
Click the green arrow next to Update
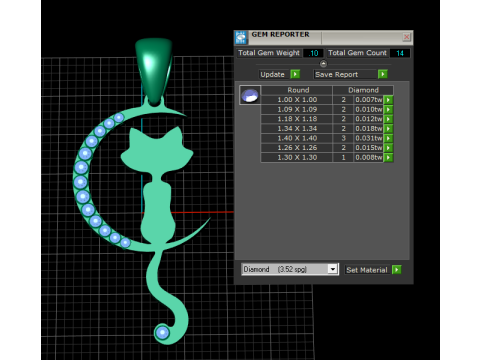(295, 74)
